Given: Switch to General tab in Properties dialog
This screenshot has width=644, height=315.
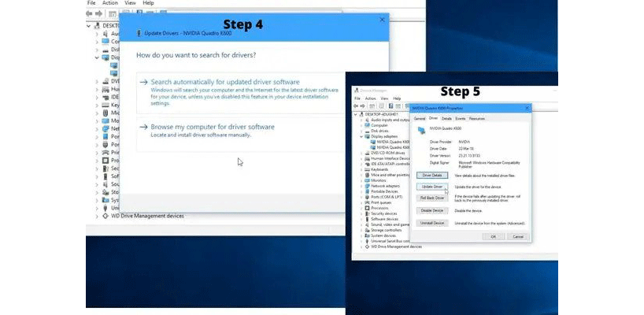Looking at the screenshot, I should click(x=420, y=118).
